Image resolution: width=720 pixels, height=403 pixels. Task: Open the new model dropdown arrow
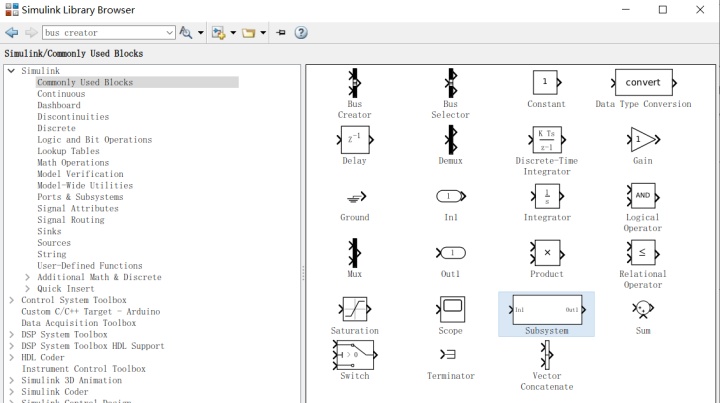pyautogui.click(x=233, y=33)
